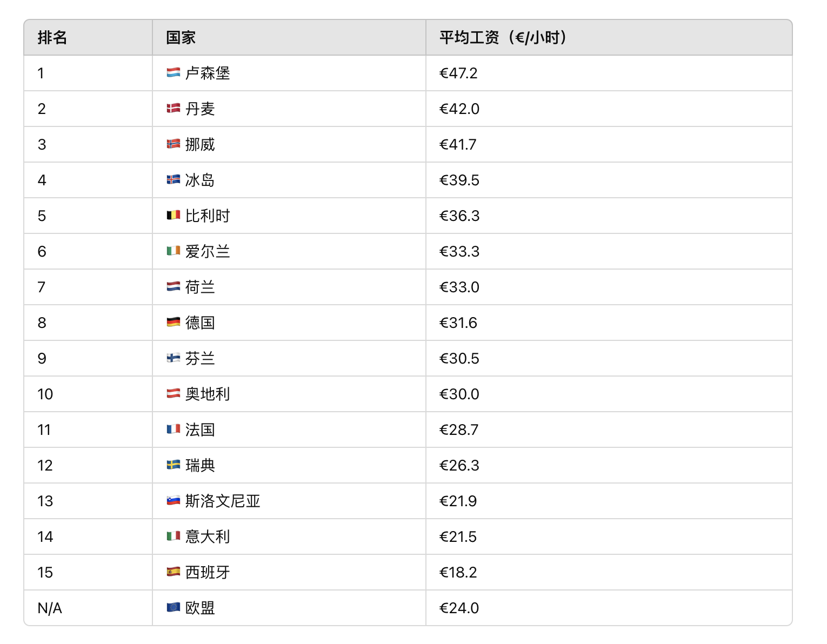Viewport: 827px width, 644px height.
Task: Select the country name 斯洛文尼亚
Action: click(223, 501)
